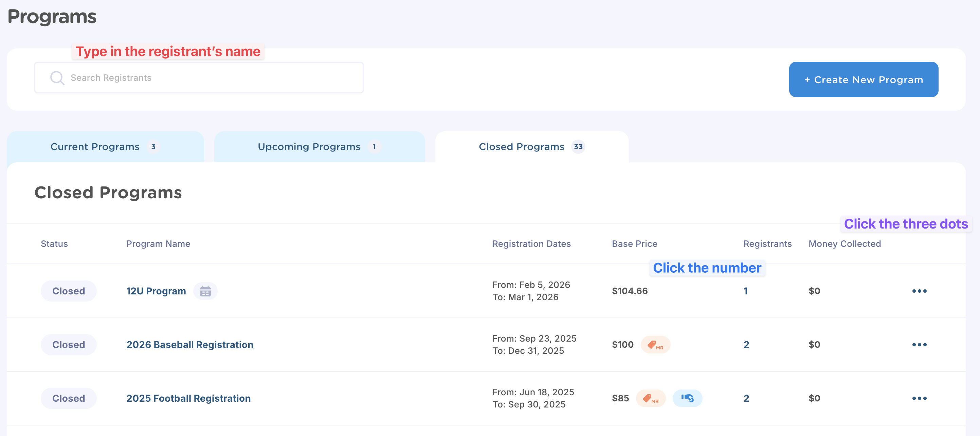Image resolution: width=980 pixels, height=436 pixels.
Task: Open three-dots menu for 12U Program
Action: pos(919,291)
